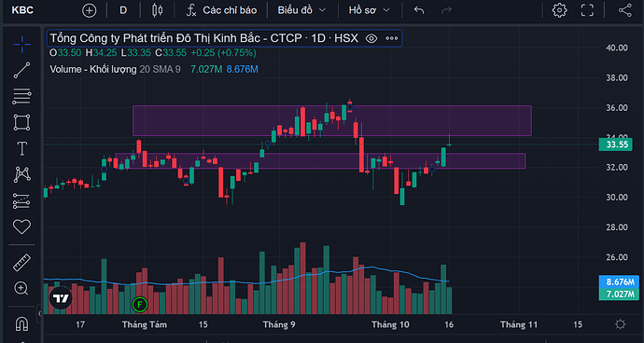Open the heart favorites icon
This screenshot has height=343, width=644.
point(21,226)
